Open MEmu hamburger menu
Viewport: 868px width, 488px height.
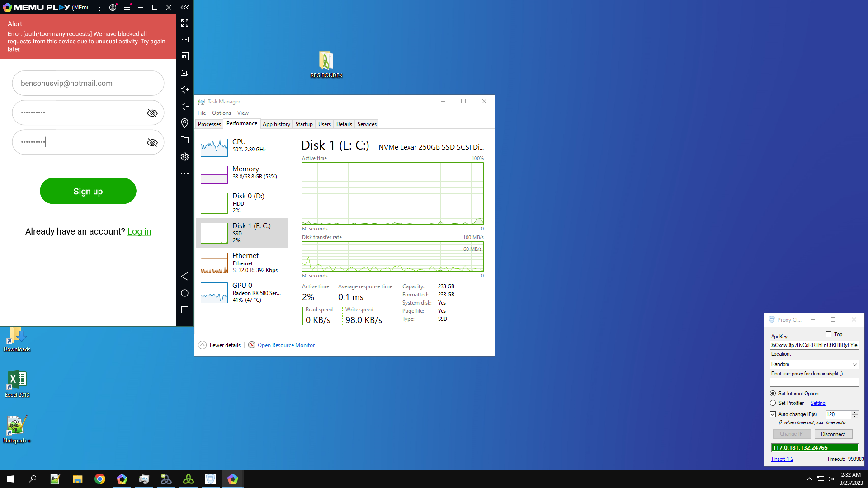tap(127, 7)
